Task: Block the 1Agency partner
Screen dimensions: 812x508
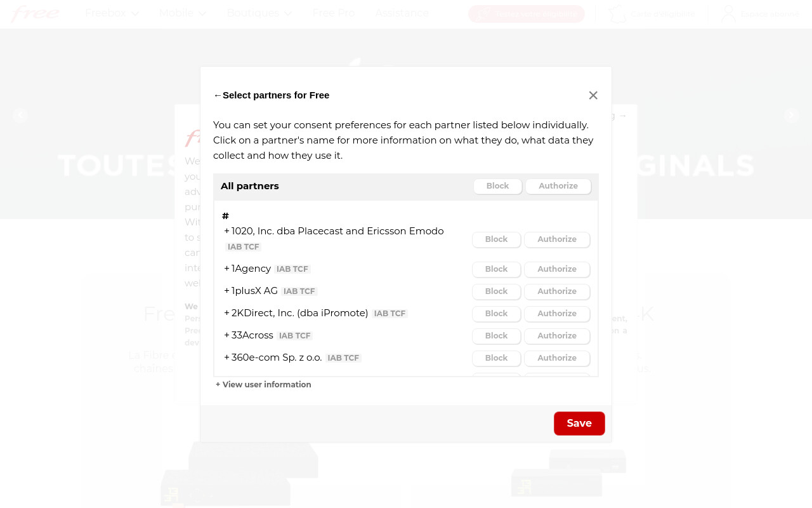Action: click(496, 269)
